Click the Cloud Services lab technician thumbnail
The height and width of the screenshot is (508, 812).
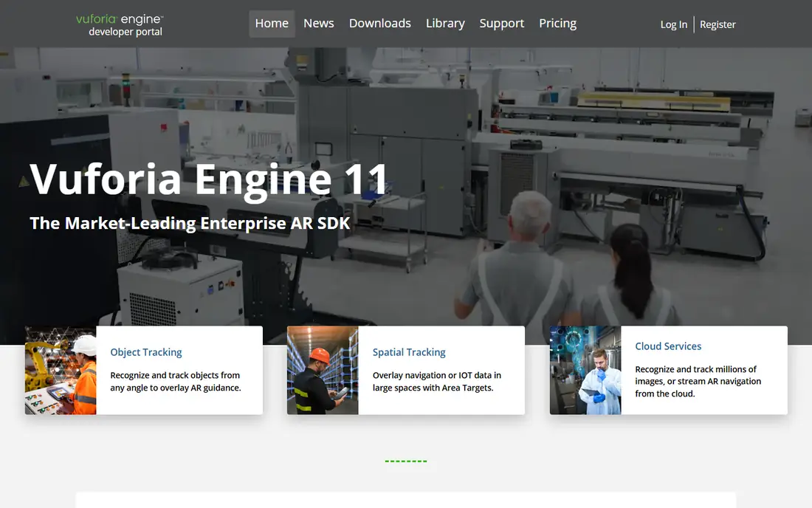pos(585,370)
